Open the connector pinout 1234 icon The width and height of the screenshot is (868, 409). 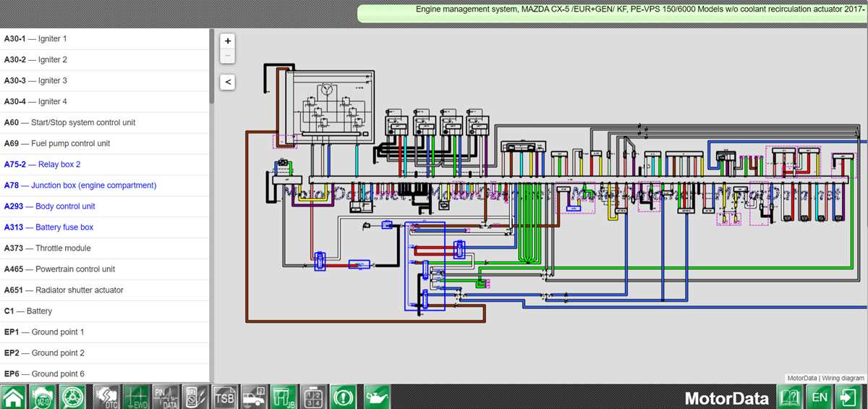coord(314,397)
